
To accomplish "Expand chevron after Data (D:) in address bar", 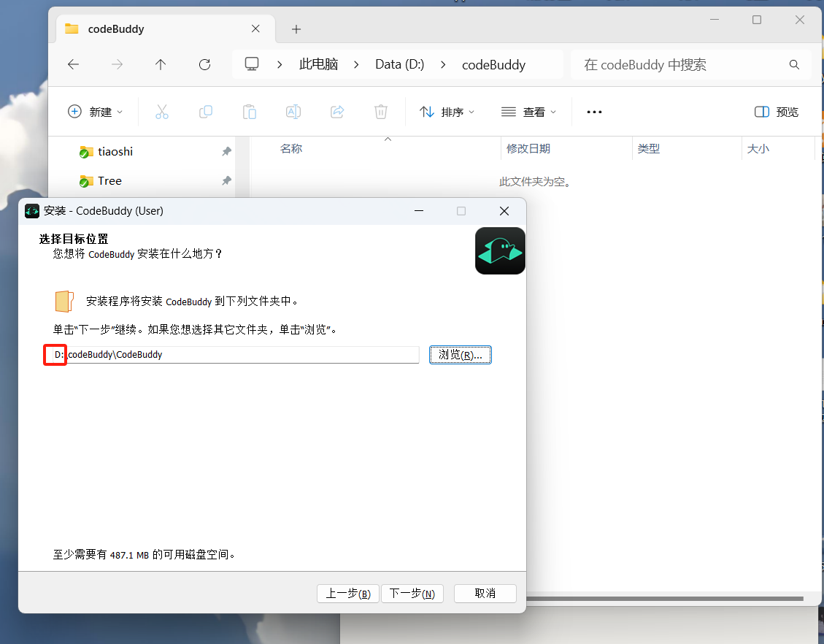I will (443, 65).
